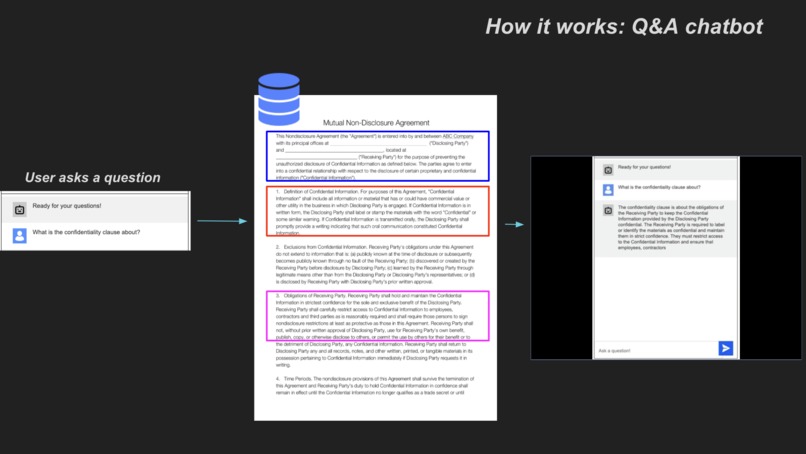Click paragraph '4. Time Periods' in the agreement
The image size is (806, 454).
[375, 386]
